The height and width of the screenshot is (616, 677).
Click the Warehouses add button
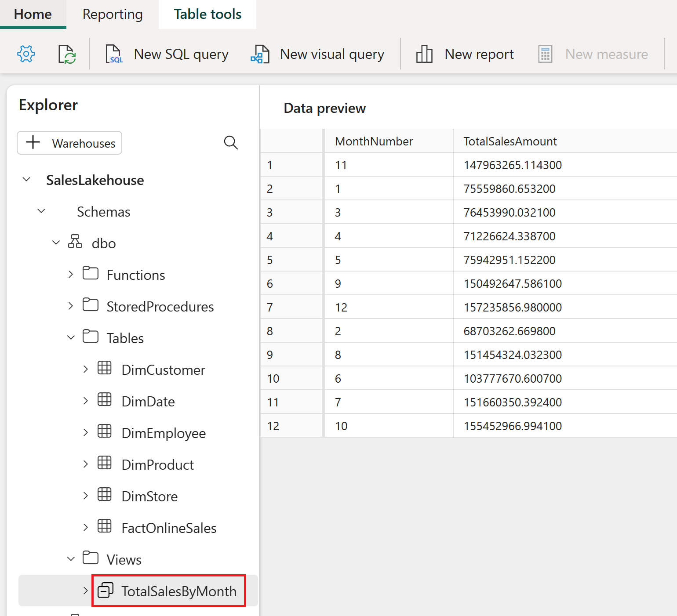click(x=69, y=143)
